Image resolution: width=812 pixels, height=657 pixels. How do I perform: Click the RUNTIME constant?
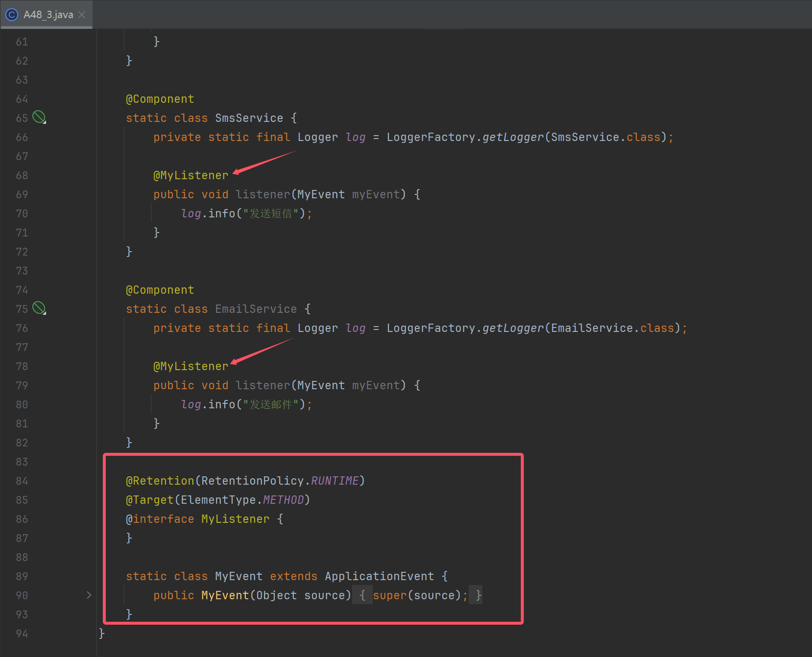tap(335, 481)
